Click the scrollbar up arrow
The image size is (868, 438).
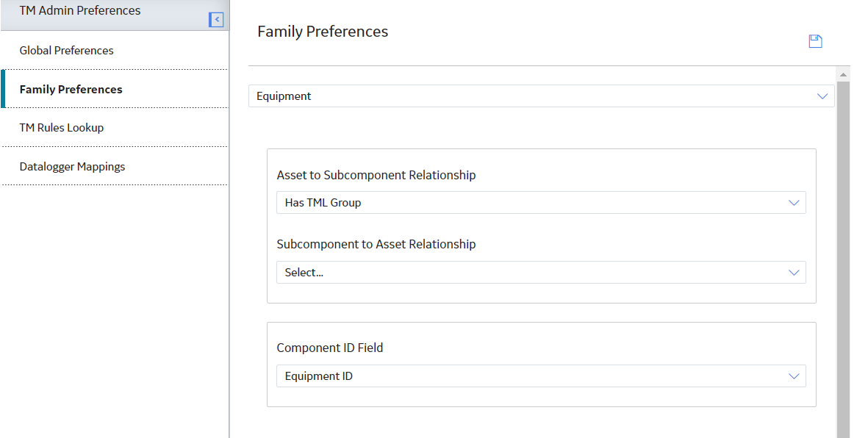click(843, 74)
